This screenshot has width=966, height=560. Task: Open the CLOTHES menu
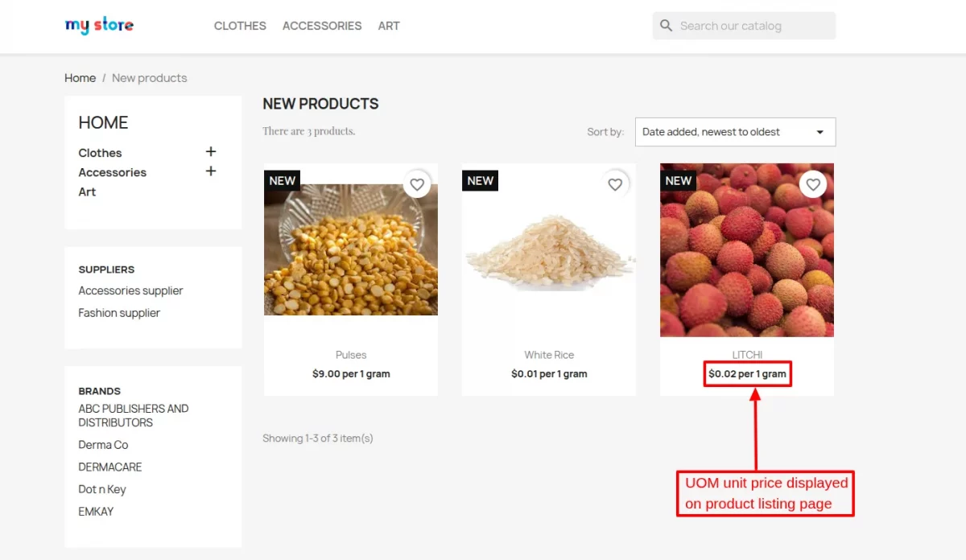coord(240,26)
